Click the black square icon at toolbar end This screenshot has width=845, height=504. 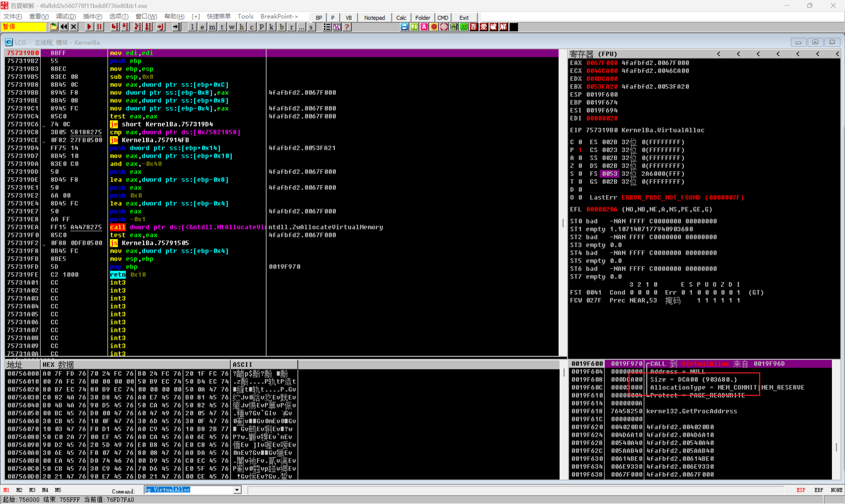514,27
